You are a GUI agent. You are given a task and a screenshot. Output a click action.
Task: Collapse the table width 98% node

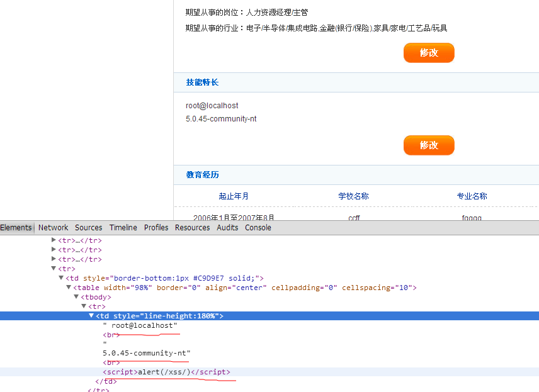[69, 287]
